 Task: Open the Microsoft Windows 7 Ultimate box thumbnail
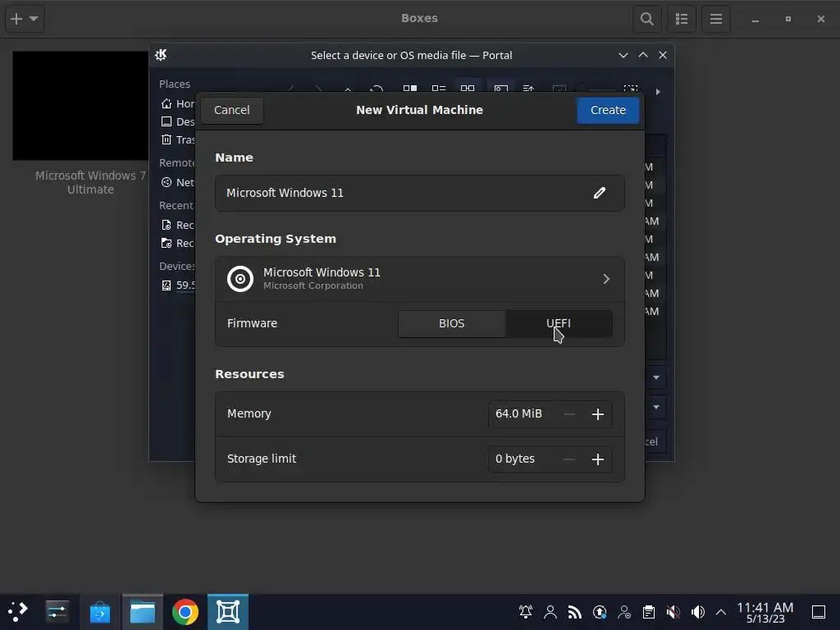(80, 106)
